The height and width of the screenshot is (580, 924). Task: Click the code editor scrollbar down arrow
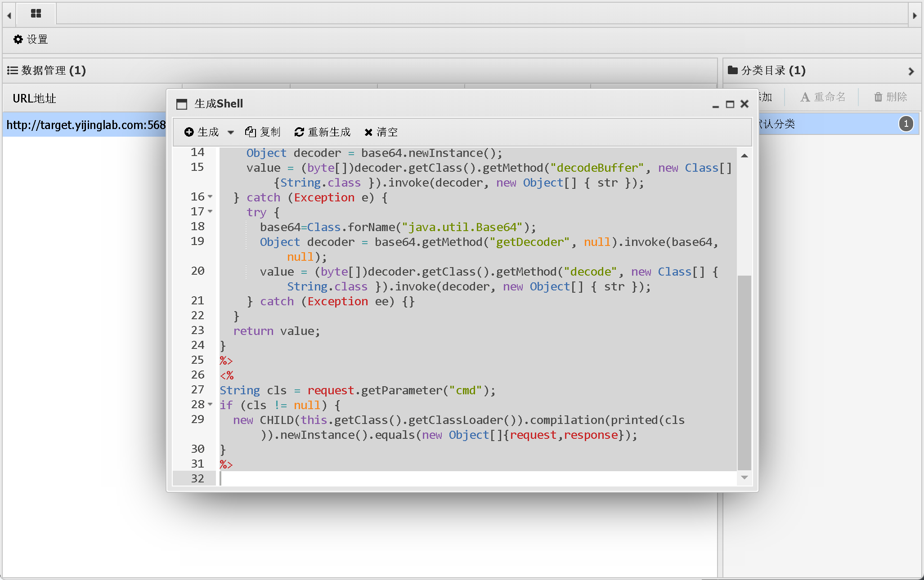(x=745, y=477)
